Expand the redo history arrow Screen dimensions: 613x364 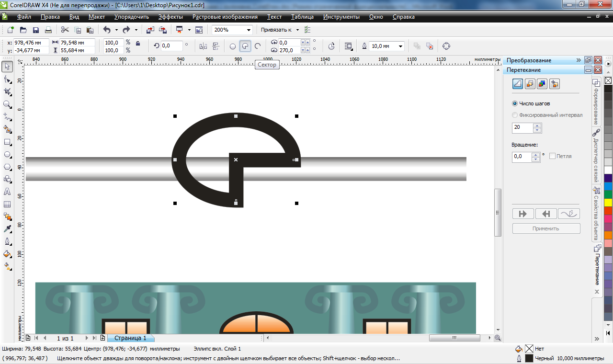point(136,30)
